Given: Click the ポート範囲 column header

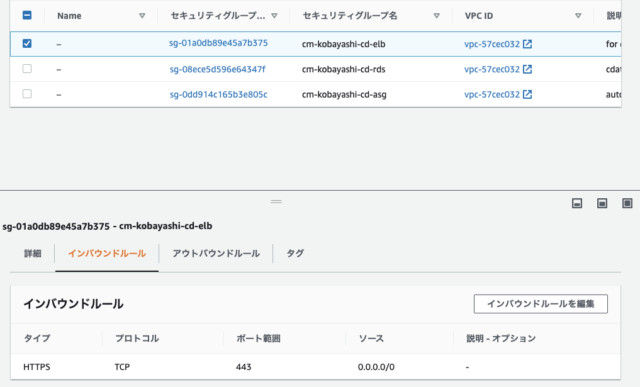Looking at the screenshot, I should pyautogui.click(x=258, y=338).
